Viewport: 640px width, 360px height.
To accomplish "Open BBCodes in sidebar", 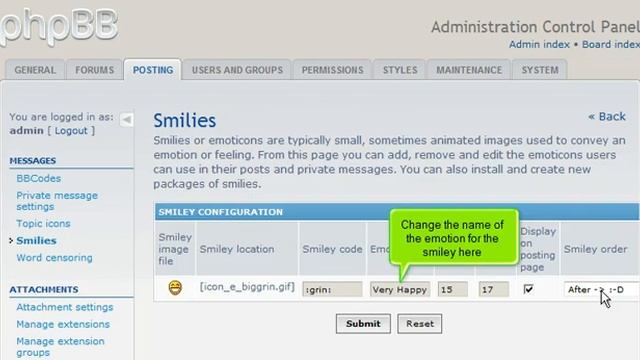I will click(x=38, y=178).
